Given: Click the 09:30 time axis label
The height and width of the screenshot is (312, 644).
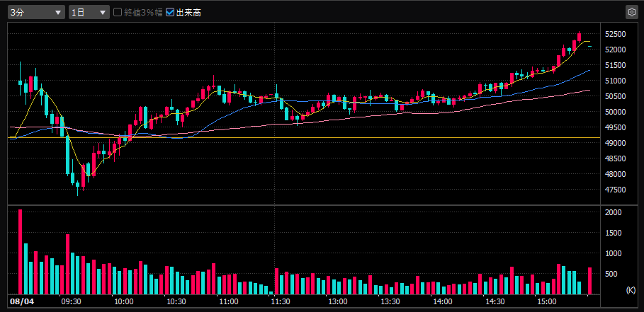Looking at the screenshot, I should click(x=71, y=302).
